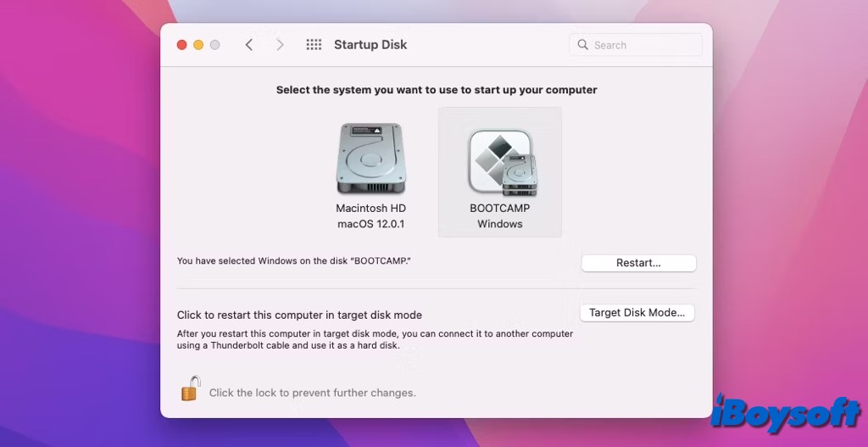Minimize the Startup Disk window
Screen dimensions: 868x447
pyautogui.click(x=198, y=45)
